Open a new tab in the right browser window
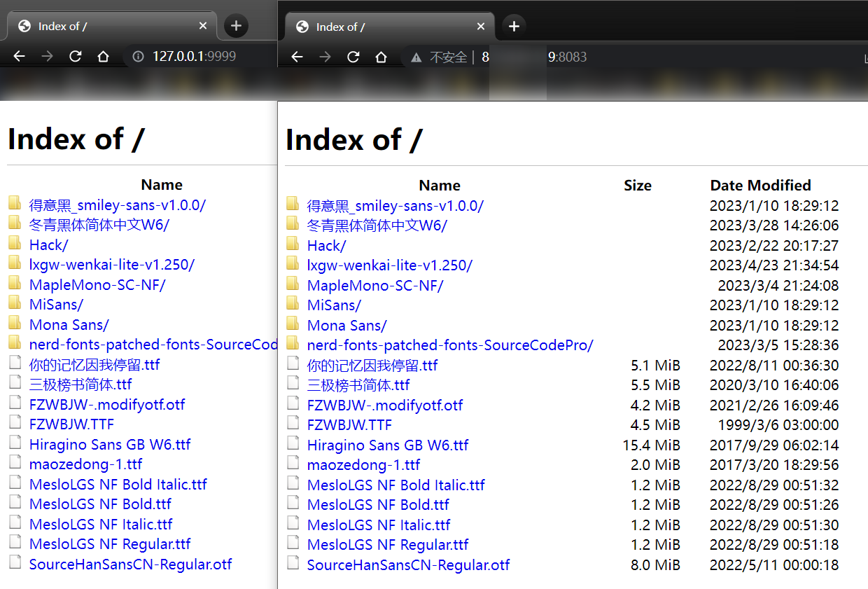The height and width of the screenshot is (589, 868). 514,27
